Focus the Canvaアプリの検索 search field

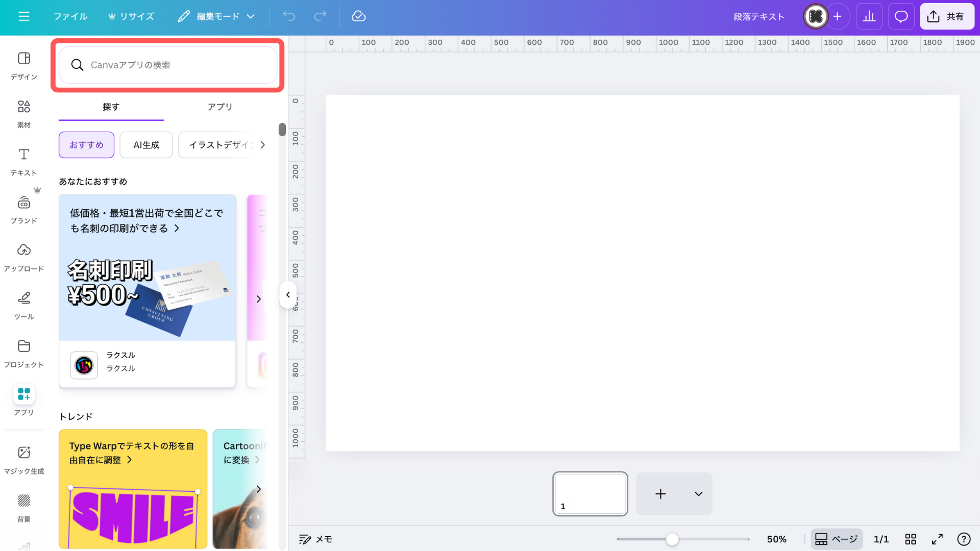[168, 65]
